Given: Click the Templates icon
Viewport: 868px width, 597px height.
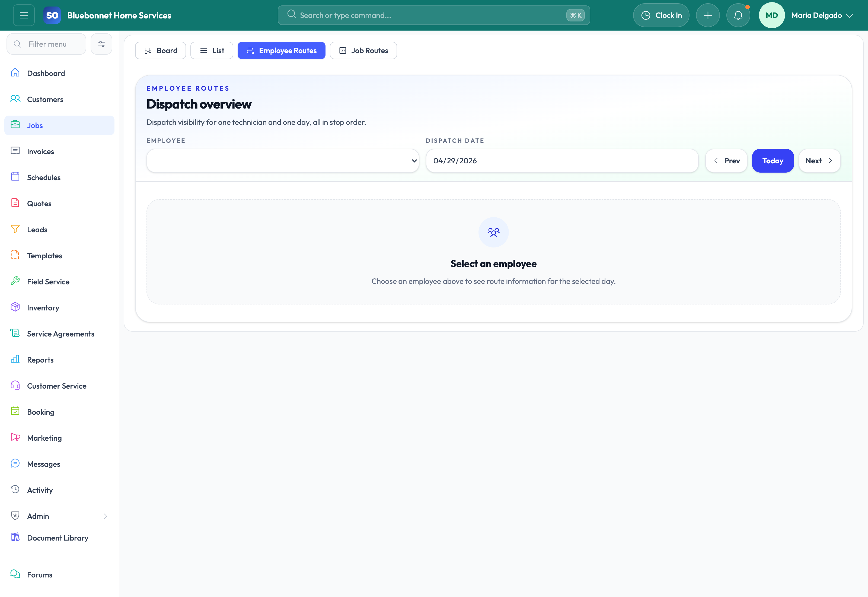Looking at the screenshot, I should [x=15, y=255].
